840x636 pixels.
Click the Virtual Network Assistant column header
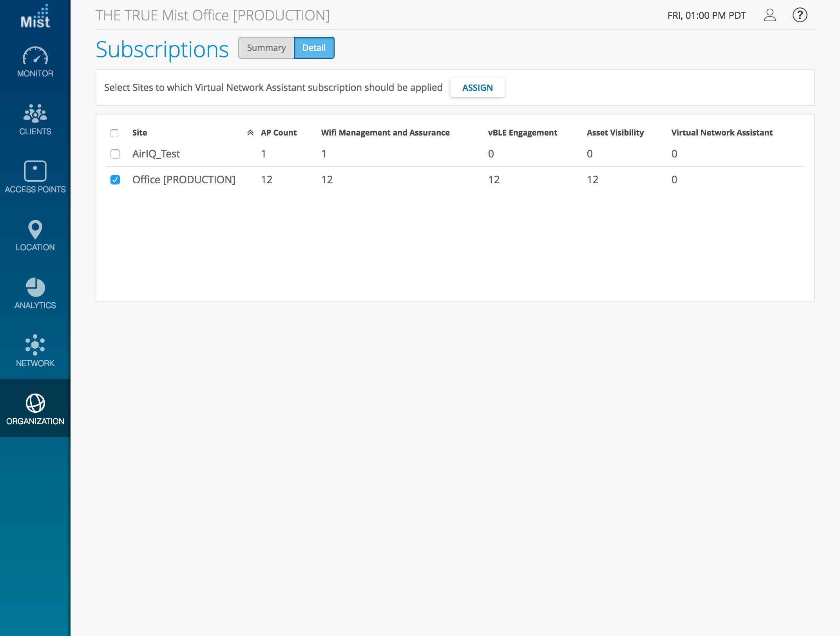click(722, 133)
